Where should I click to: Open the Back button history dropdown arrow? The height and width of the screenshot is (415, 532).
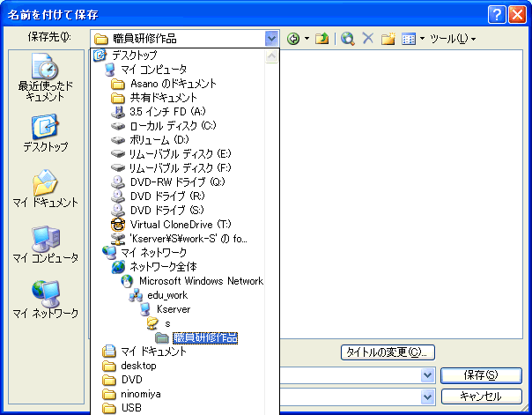pyautogui.click(x=307, y=39)
